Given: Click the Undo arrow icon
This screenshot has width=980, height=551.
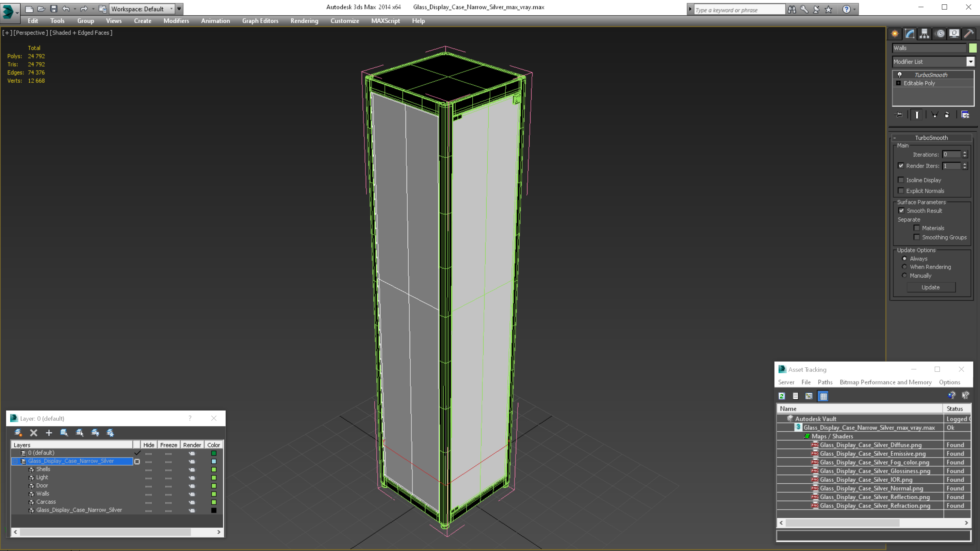Looking at the screenshot, I should point(65,8).
